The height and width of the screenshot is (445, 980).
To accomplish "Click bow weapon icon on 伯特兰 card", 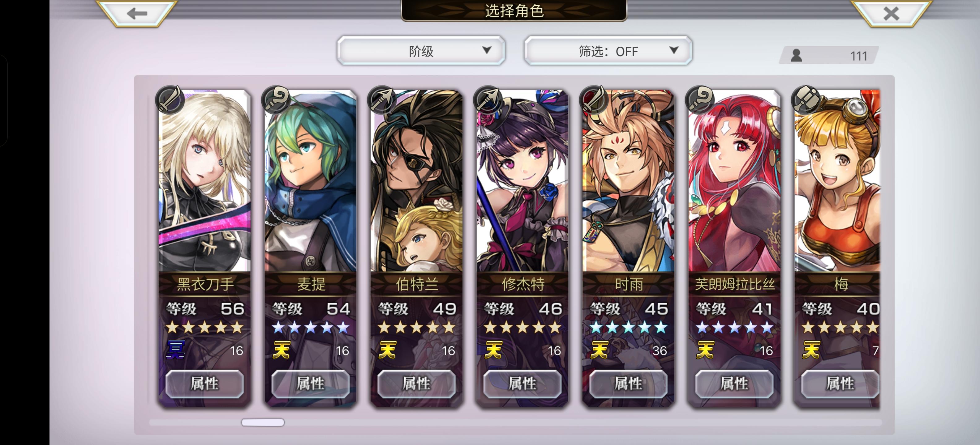I will (382, 100).
